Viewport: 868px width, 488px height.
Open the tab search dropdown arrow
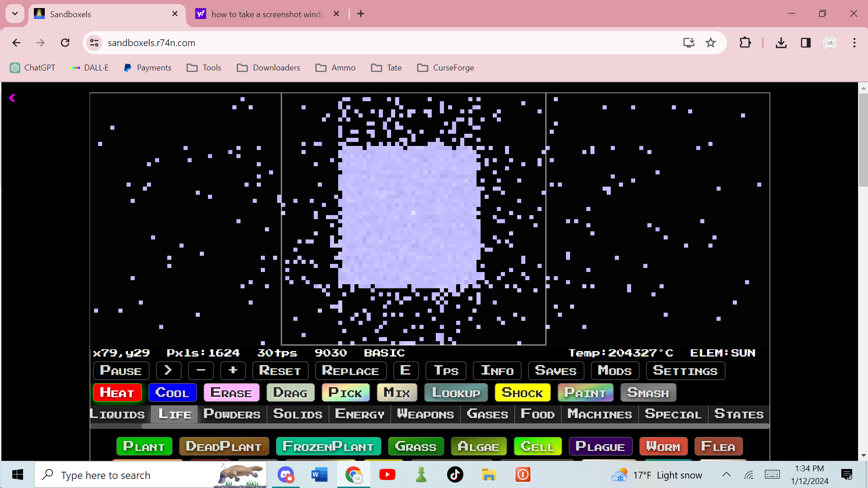coord(14,14)
